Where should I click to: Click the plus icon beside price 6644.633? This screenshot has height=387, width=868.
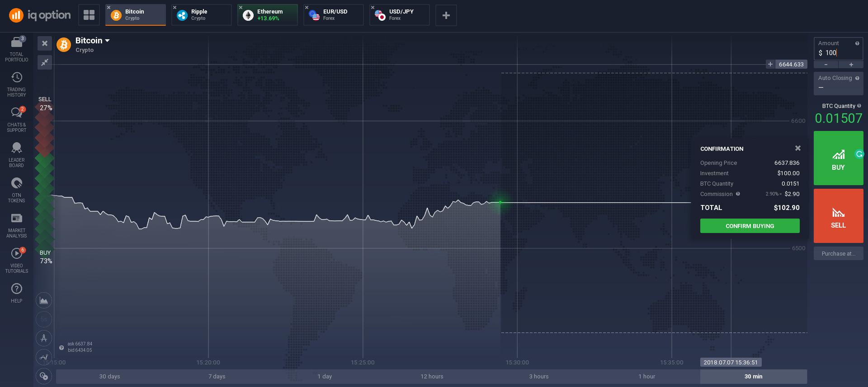click(770, 64)
